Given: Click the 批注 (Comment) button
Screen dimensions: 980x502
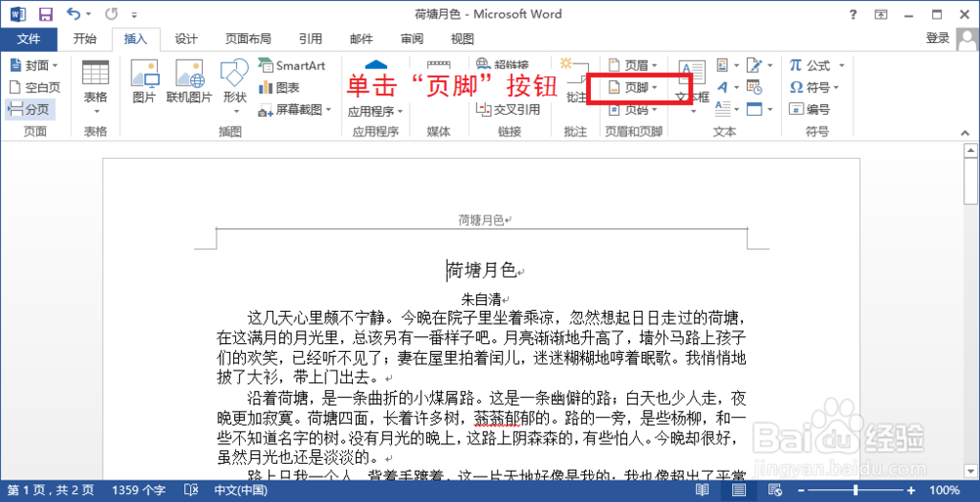Looking at the screenshot, I should (x=575, y=81).
